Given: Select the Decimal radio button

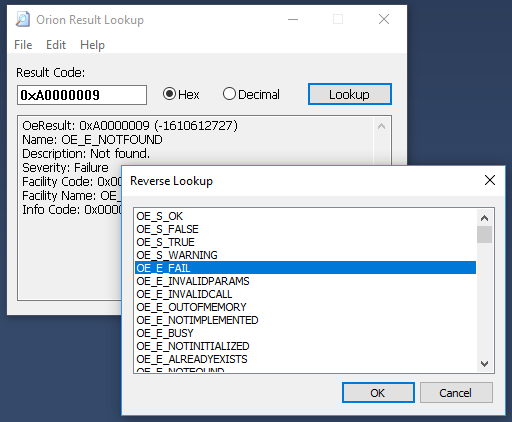Looking at the screenshot, I should click(x=229, y=94).
